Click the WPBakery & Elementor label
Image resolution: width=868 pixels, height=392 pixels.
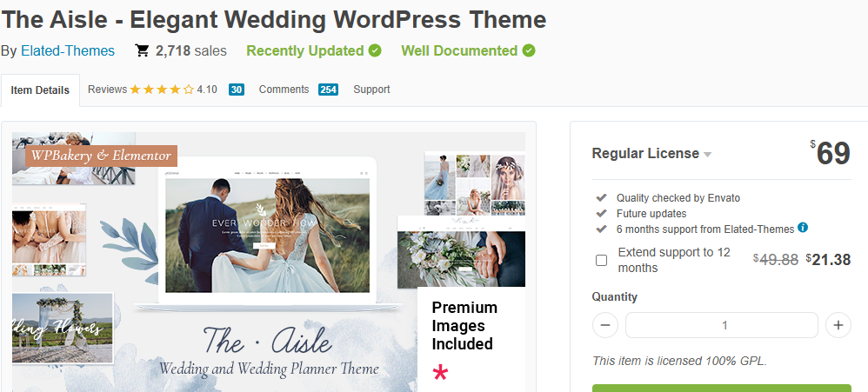[101, 156]
